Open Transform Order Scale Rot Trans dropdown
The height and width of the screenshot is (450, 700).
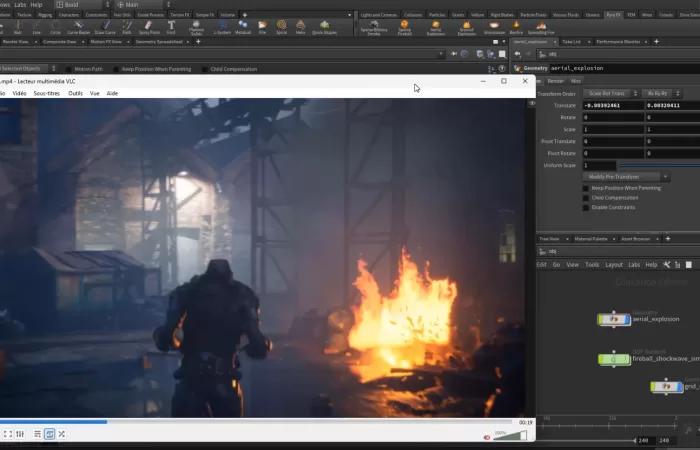click(611, 93)
